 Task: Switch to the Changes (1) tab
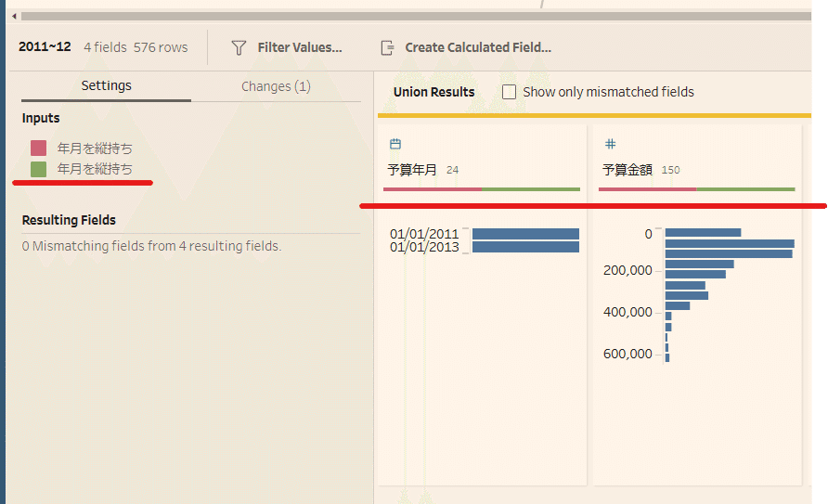pyautogui.click(x=276, y=86)
